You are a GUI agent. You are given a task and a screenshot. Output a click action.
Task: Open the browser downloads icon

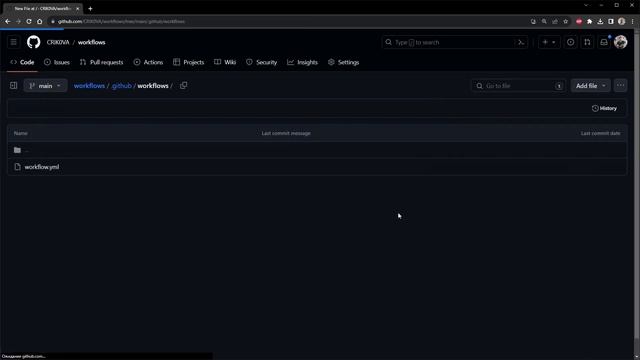pyautogui.click(x=600, y=21)
